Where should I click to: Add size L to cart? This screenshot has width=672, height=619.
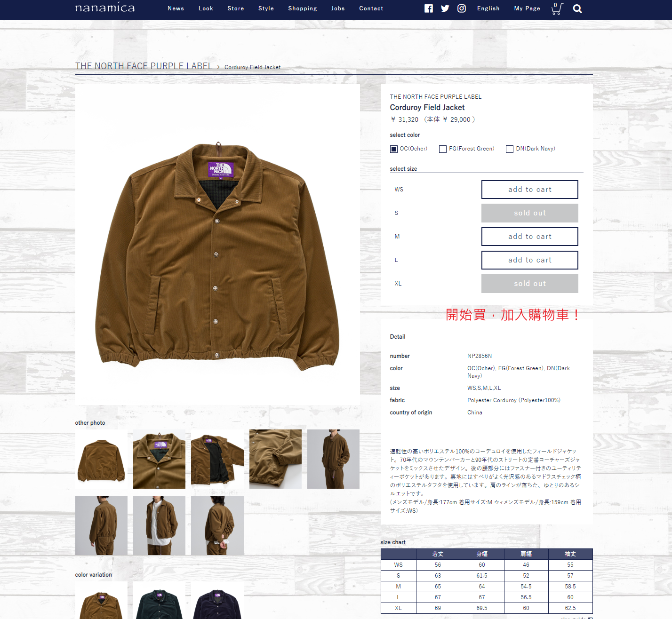[x=529, y=260]
